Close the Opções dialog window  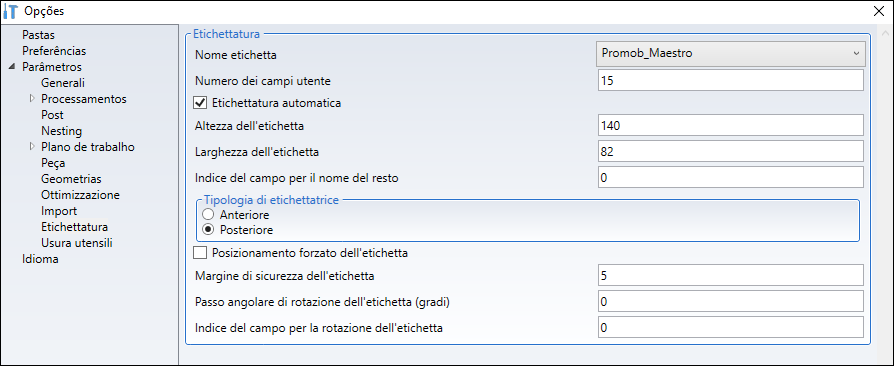[x=880, y=11]
